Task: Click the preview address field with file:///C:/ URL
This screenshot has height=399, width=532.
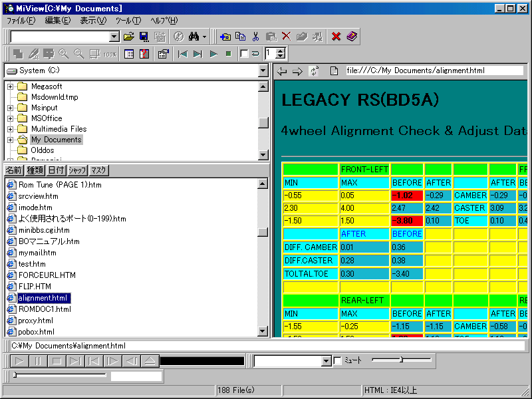Action: 434,70
